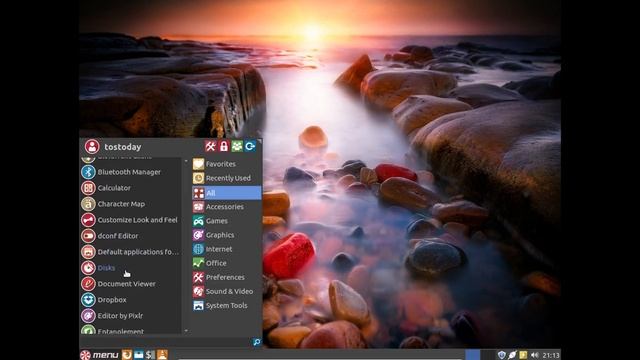Launch the Disks utility

point(130,268)
